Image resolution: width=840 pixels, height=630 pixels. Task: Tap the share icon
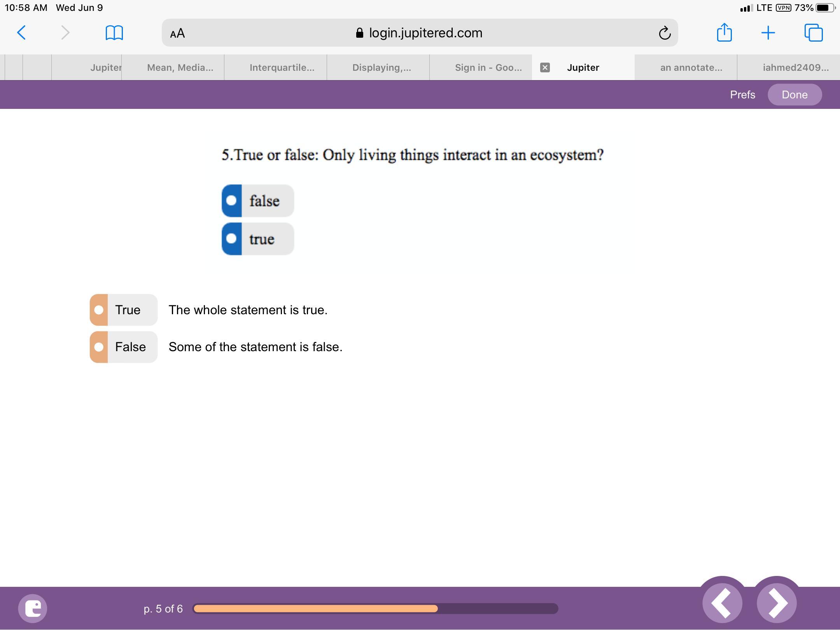coord(724,33)
